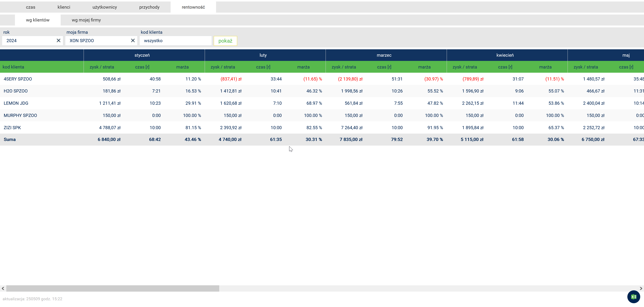This screenshot has width=644, height=307.
Task: Click the total margin 43.46 %
Action: [x=193, y=140]
